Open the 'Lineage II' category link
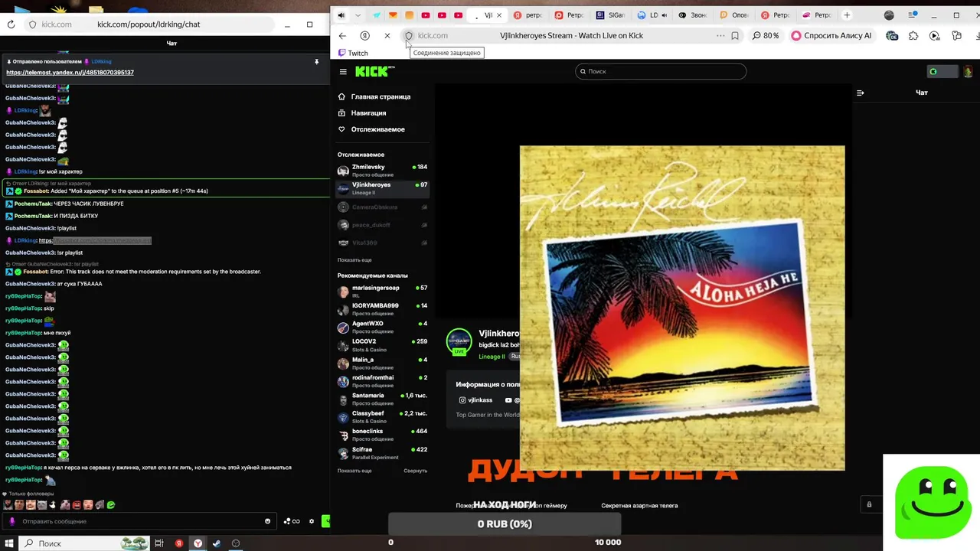Viewport: 980px width, 551px height. coord(492,357)
